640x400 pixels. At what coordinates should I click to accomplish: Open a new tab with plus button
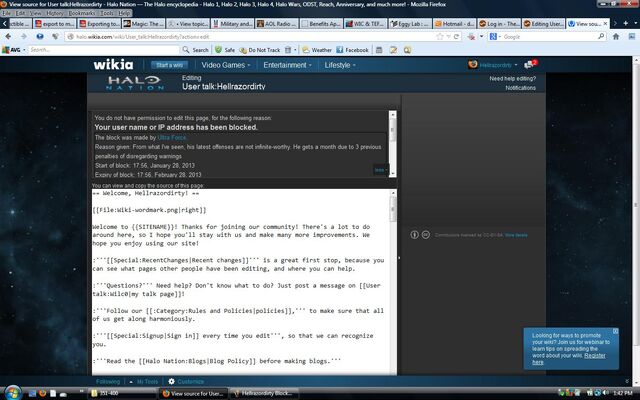point(625,23)
